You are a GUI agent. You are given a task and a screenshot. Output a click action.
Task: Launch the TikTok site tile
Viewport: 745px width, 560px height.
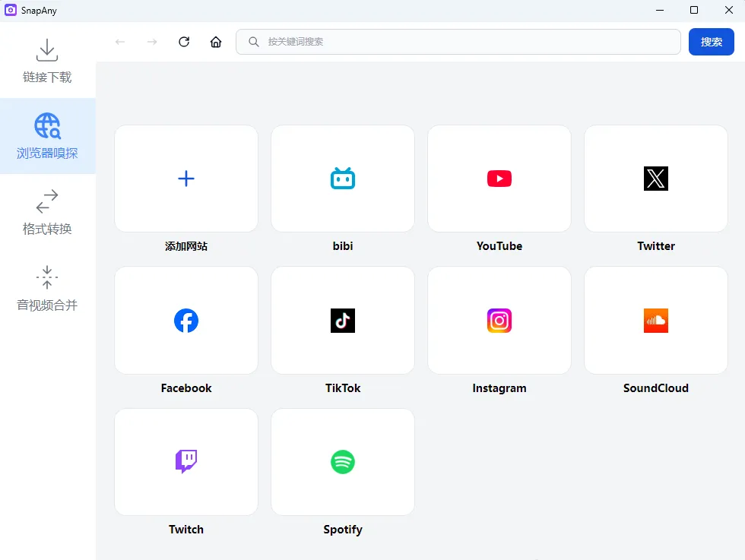[343, 321]
